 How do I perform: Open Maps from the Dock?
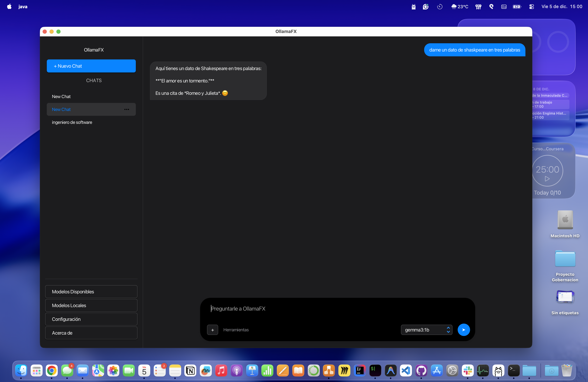point(98,371)
